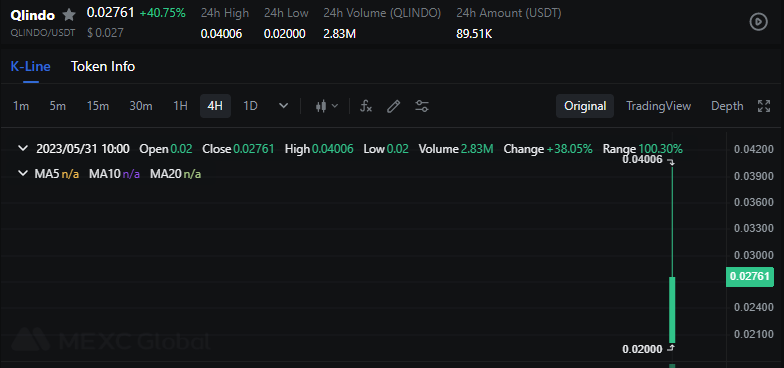The width and height of the screenshot is (784, 368).
Task: Set chart interval to 1m
Action: pos(21,106)
